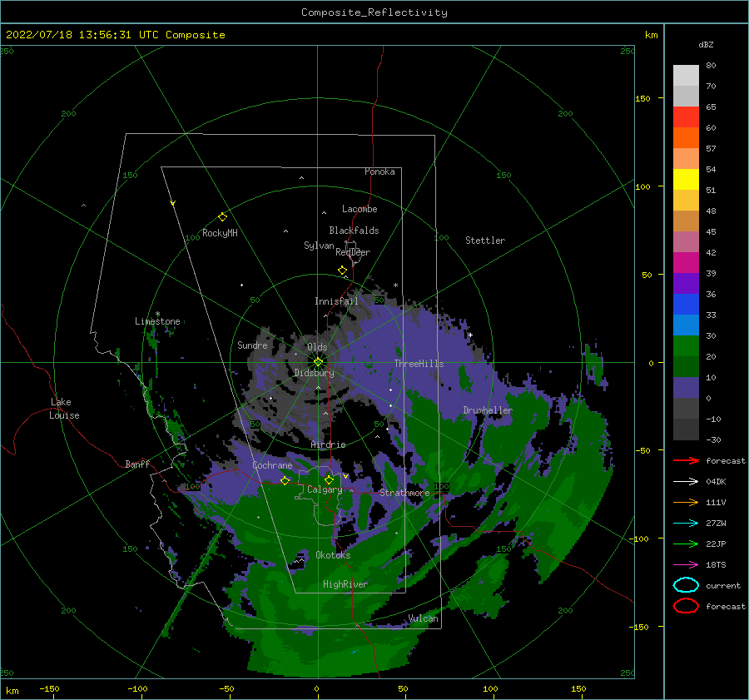Click the Composite_Reflectivity title
Image resolution: width=749 pixels, height=700 pixels.
[374, 12]
